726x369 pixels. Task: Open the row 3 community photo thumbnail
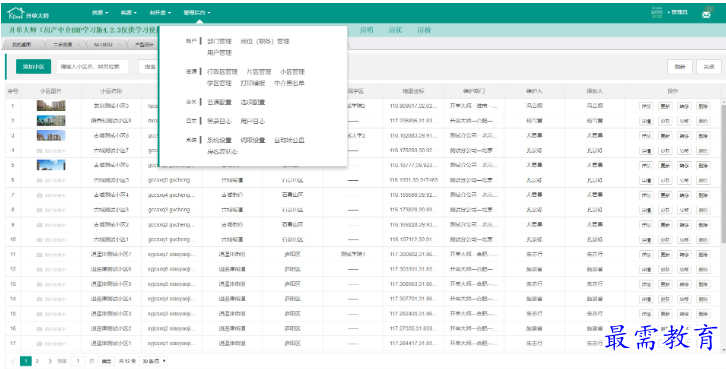click(x=51, y=136)
